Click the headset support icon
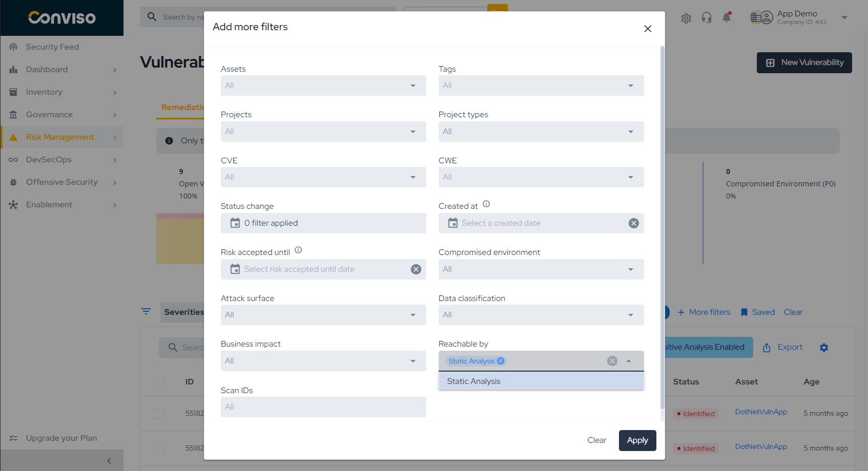 707,18
